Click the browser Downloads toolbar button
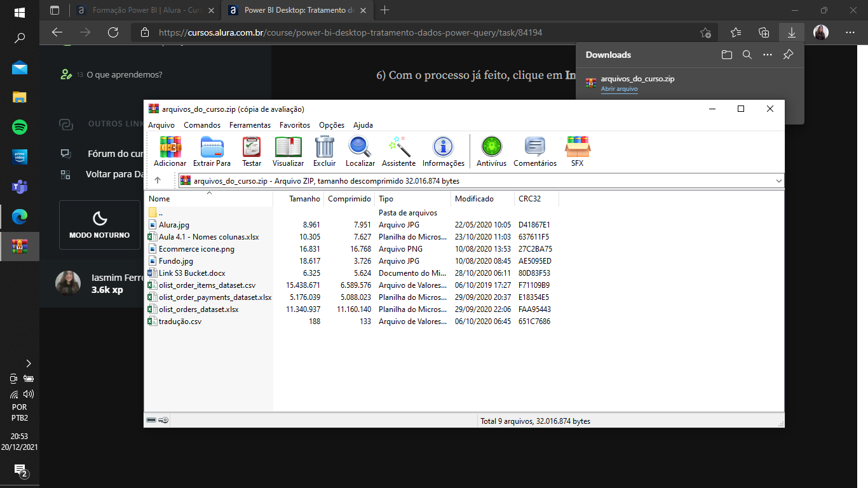The width and height of the screenshot is (868, 488). pos(791,32)
